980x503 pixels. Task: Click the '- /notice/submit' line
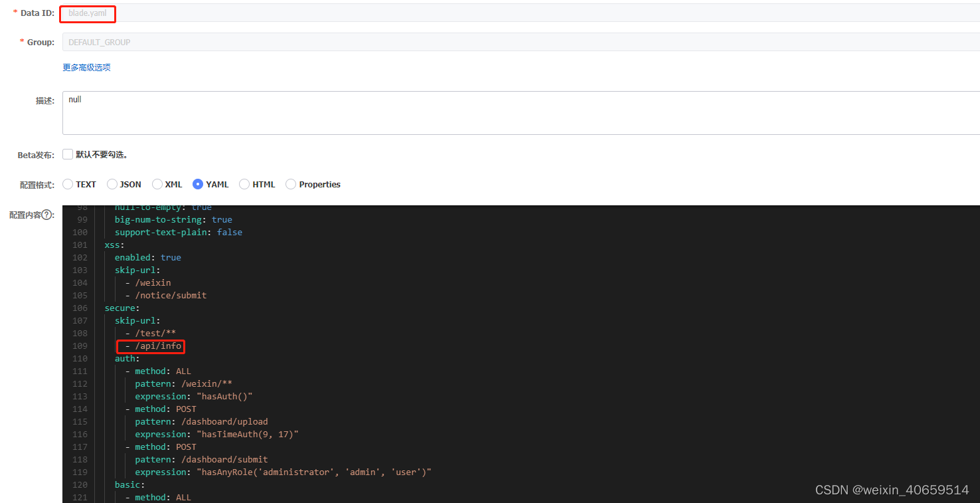[x=165, y=295]
